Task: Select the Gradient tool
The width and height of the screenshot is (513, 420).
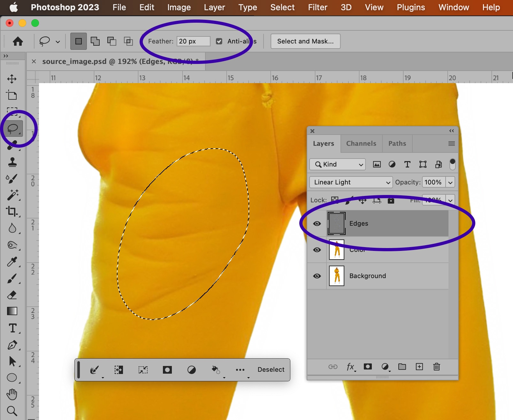Action: tap(12, 311)
